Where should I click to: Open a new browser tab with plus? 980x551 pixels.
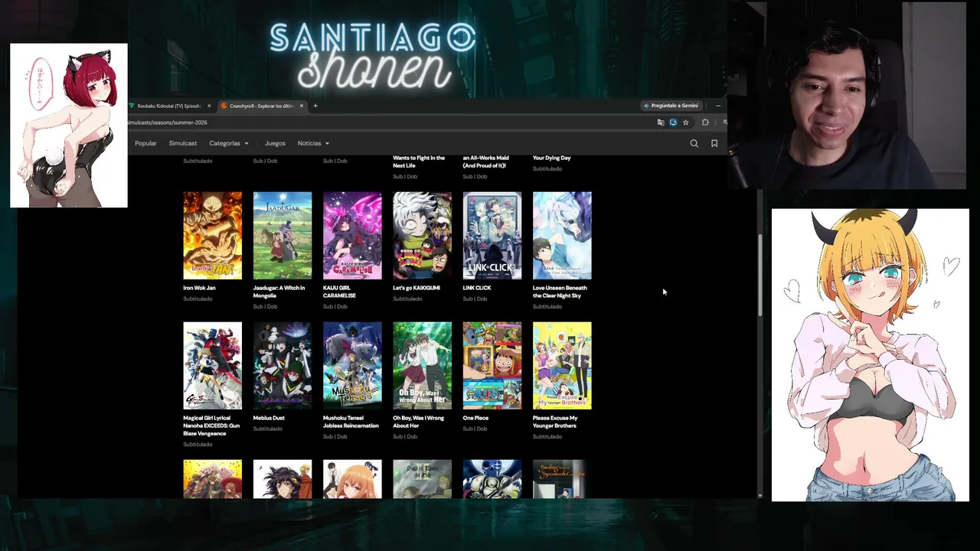pyautogui.click(x=315, y=106)
